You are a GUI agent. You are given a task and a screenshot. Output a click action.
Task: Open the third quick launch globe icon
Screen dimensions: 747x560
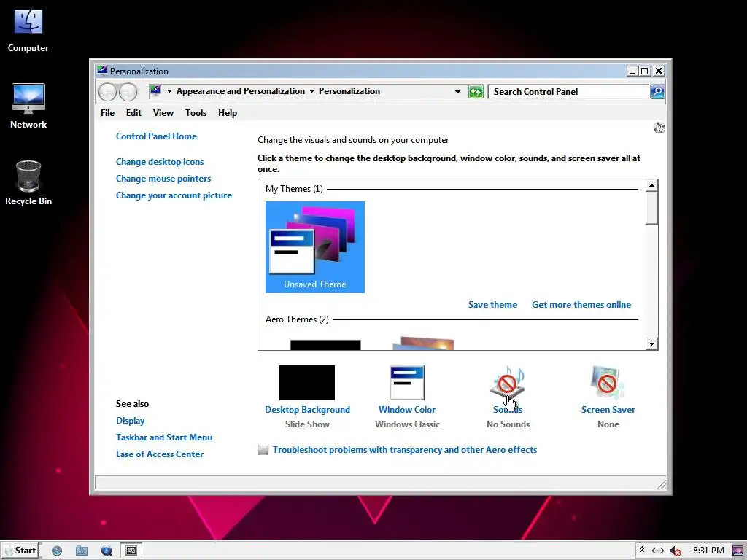pyautogui.click(x=107, y=551)
